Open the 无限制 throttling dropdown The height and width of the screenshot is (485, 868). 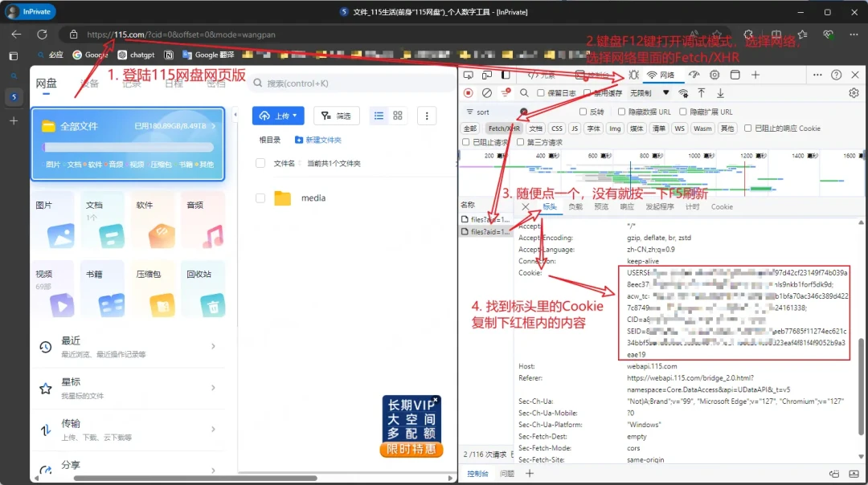click(650, 93)
